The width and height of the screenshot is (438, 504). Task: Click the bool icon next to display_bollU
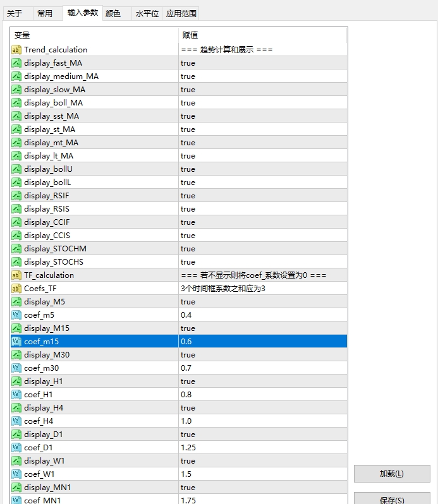(x=16, y=169)
